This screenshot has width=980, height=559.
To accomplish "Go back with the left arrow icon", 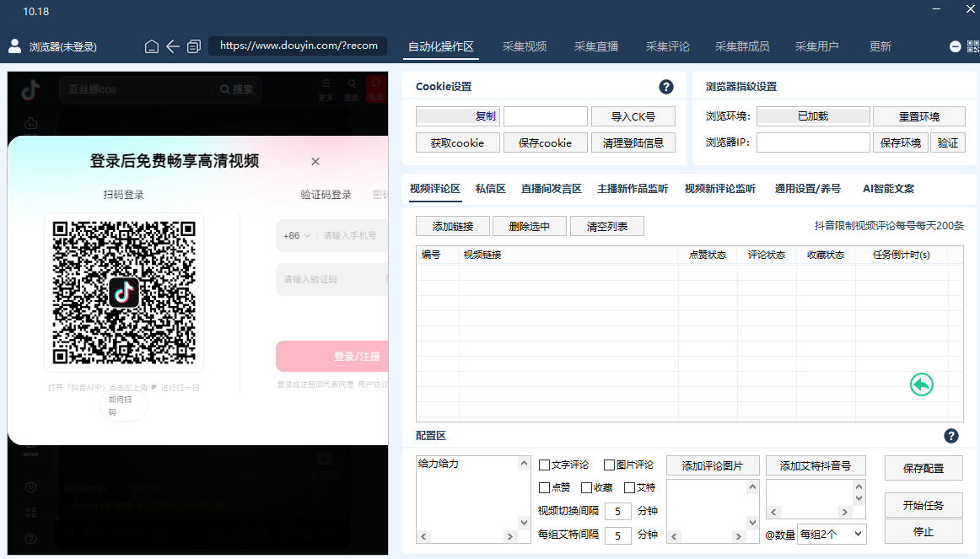I will pos(173,47).
